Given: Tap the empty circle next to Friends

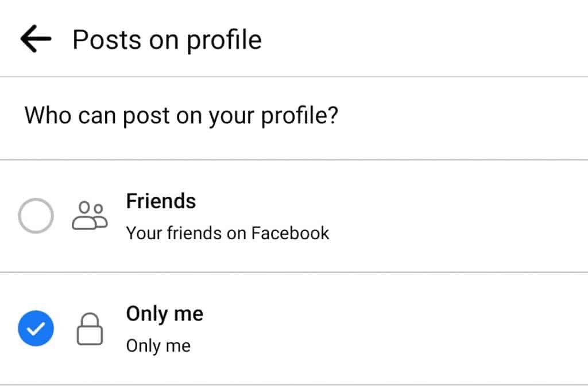Looking at the screenshot, I should [x=36, y=216].
